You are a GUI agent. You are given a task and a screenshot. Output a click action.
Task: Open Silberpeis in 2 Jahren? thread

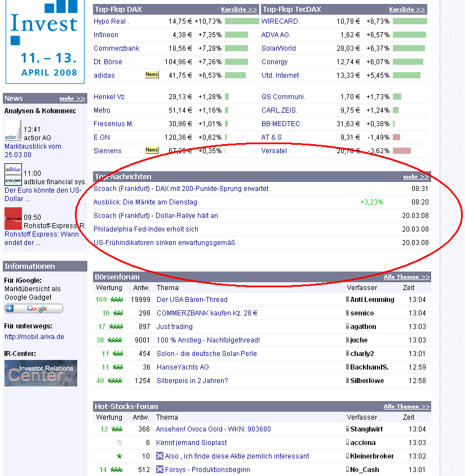point(192,381)
